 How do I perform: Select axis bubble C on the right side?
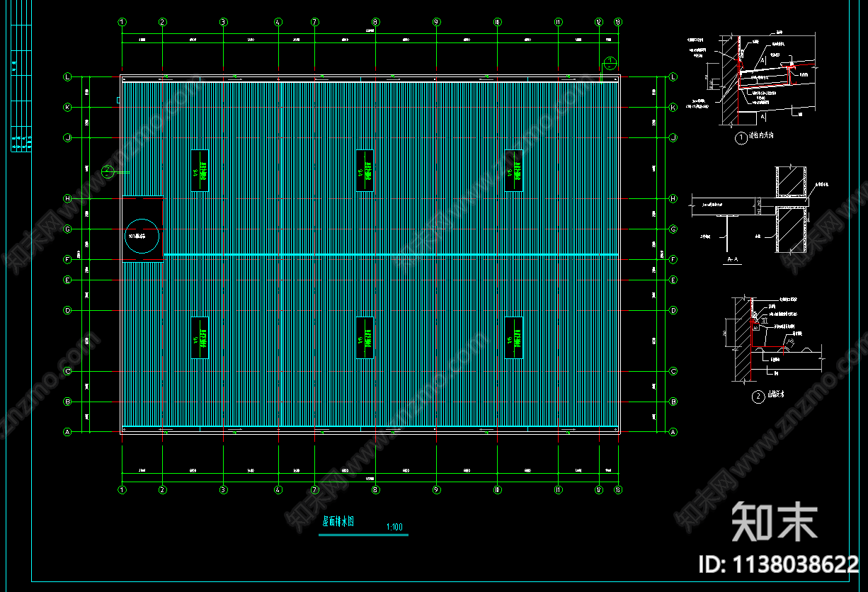pyautogui.click(x=673, y=371)
